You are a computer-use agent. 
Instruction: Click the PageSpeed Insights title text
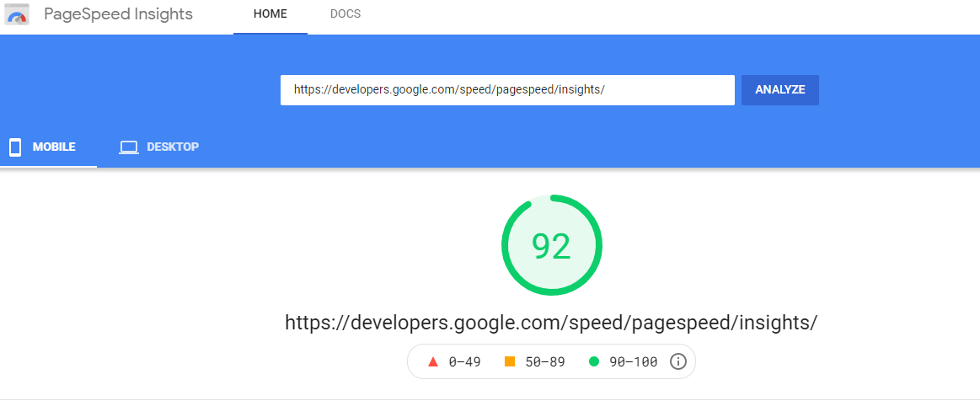[x=118, y=14]
